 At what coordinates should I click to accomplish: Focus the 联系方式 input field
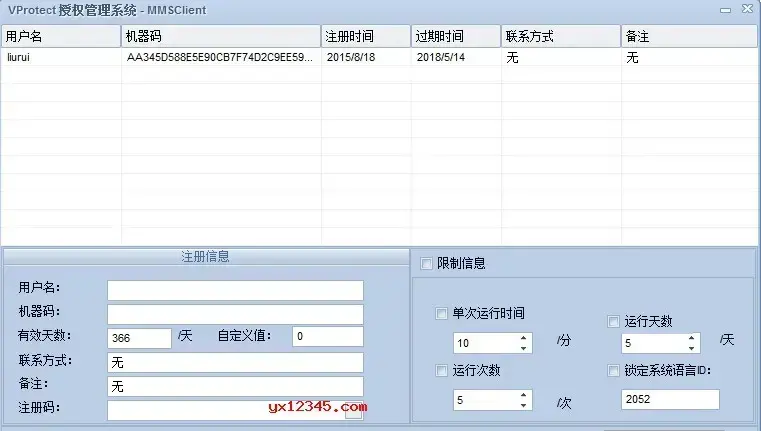(235, 363)
